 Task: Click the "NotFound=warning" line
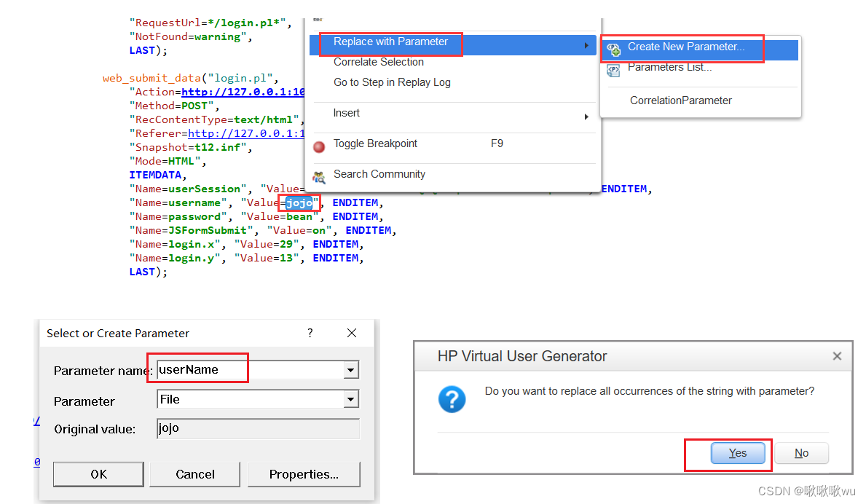tap(191, 37)
